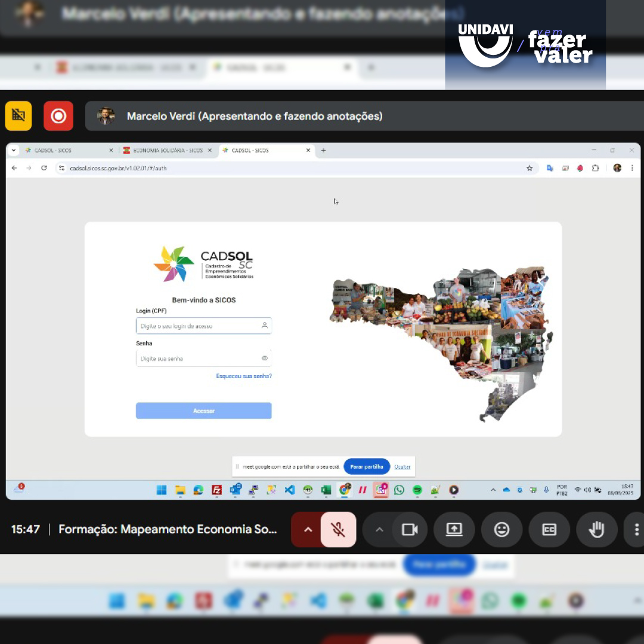The image size is (644, 644).
Task: Click the Windows Start button in the shared taskbar
Action: coord(162,490)
